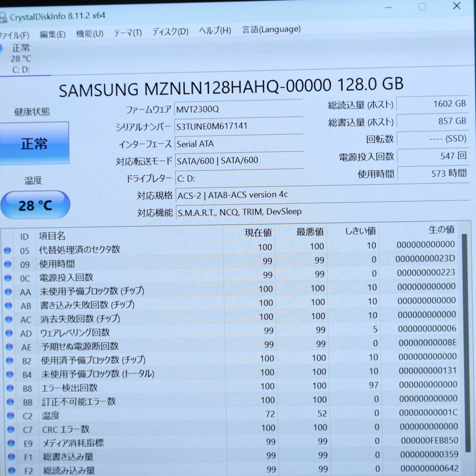This screenshot has width=476, height=476.
Task: Click the drive letter field C: D:
Action: [x=240, y=178]
